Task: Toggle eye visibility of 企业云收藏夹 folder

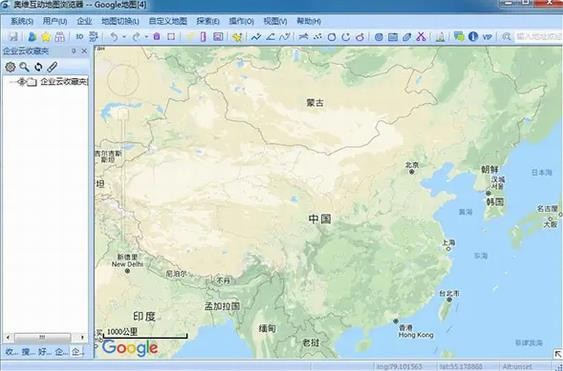Action: [22, 82]
